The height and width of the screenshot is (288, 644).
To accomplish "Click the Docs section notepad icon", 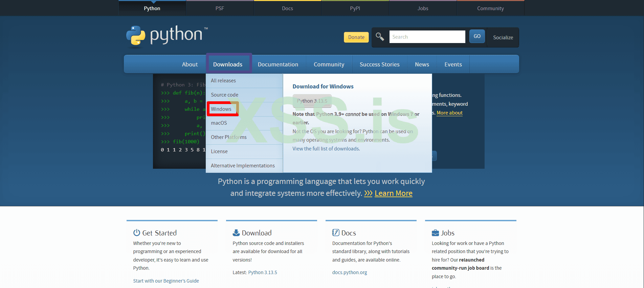I will coord(336,233).
